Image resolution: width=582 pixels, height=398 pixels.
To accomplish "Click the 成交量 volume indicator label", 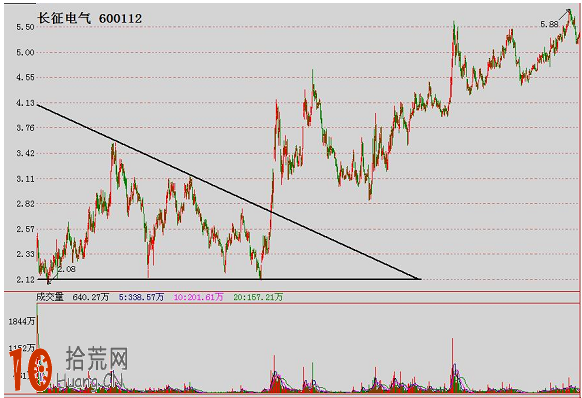I will (x=50, y=297).
